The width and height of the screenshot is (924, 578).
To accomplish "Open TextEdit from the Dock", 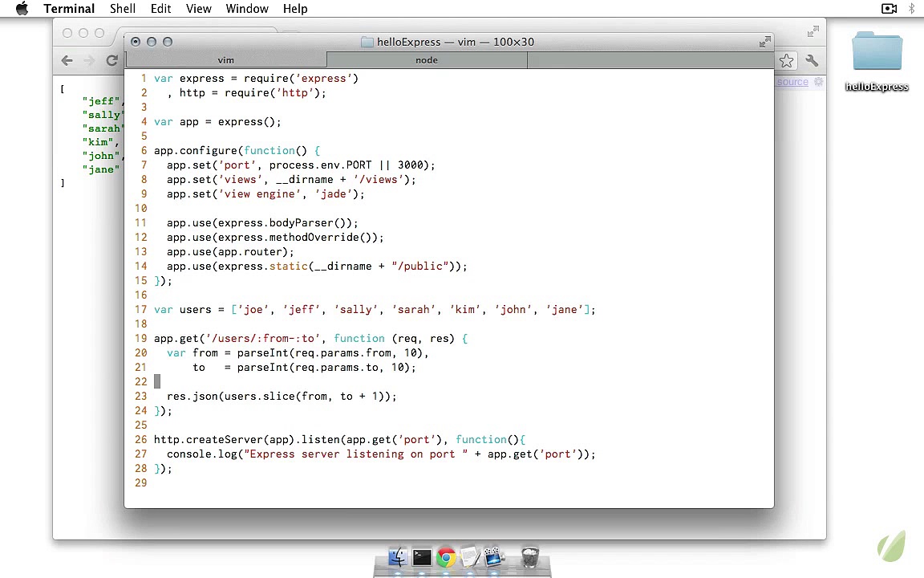I will point(470,557).
